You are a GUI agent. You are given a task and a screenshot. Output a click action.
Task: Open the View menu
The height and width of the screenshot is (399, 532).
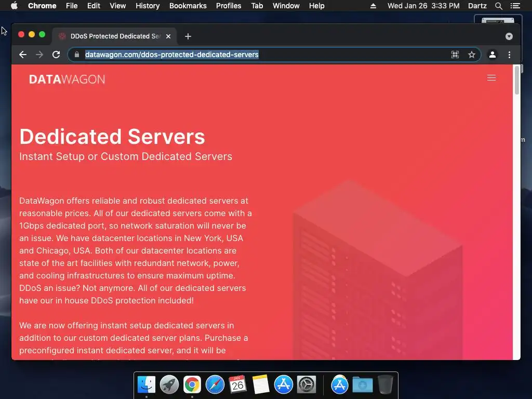click(118, 6)
